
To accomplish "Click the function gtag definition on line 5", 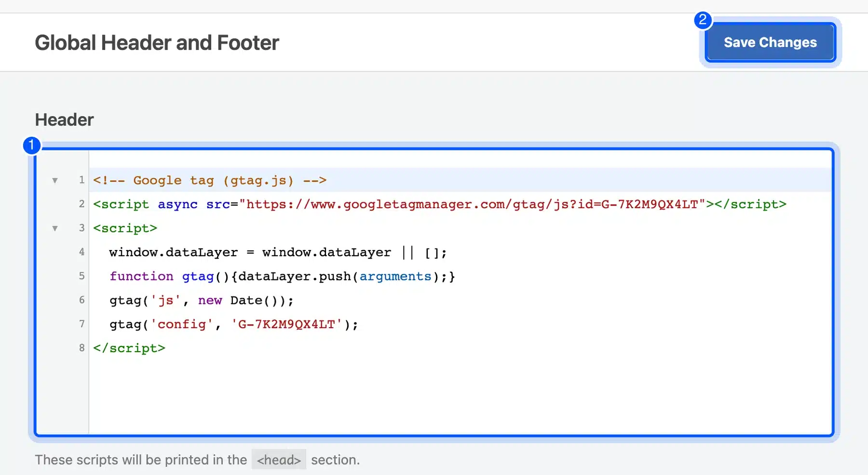I will click(x=282, y=277).
